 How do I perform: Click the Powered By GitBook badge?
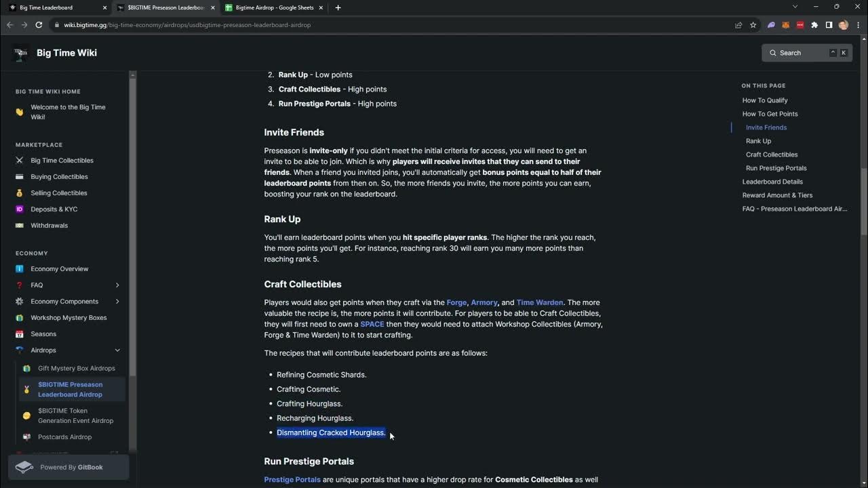(x=68, y=467)
